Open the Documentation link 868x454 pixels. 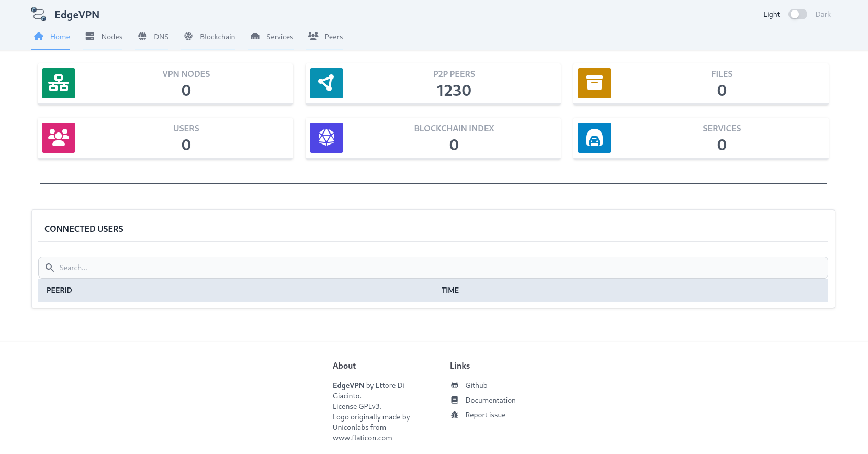(490, 400)
